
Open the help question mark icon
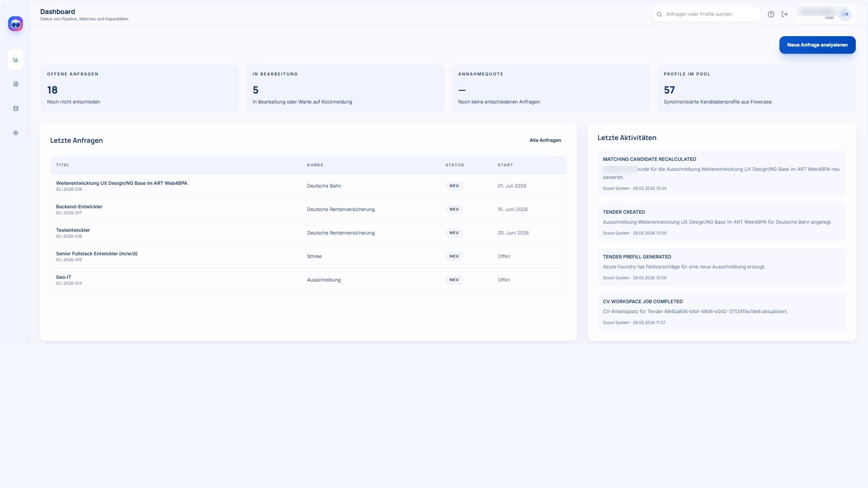click(771, 14)
